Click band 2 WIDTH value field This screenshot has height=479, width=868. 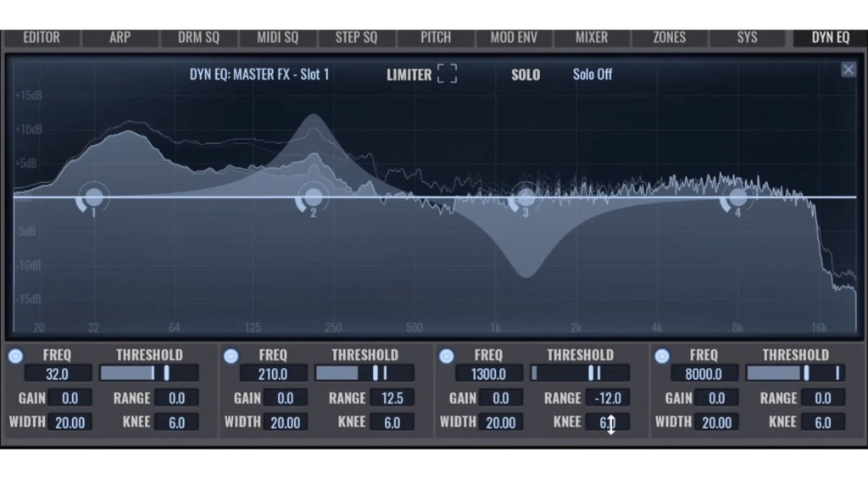(285, 422)
